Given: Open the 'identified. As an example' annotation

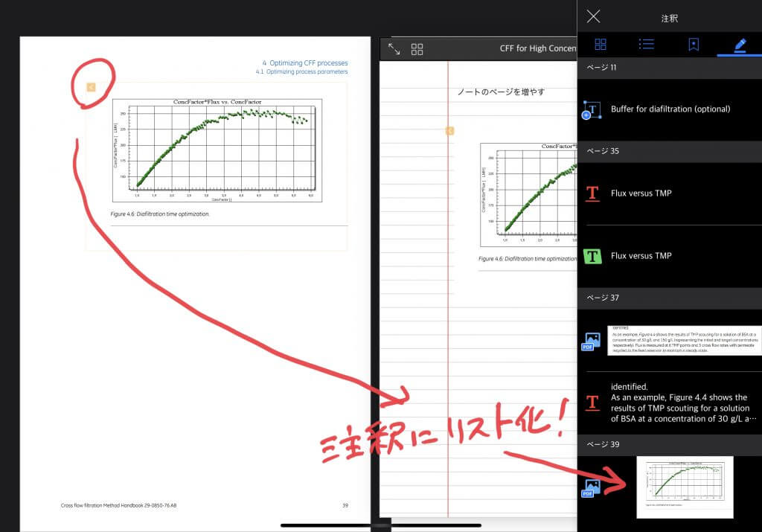Looking at the screenshot, I should [x=683, y=403].
